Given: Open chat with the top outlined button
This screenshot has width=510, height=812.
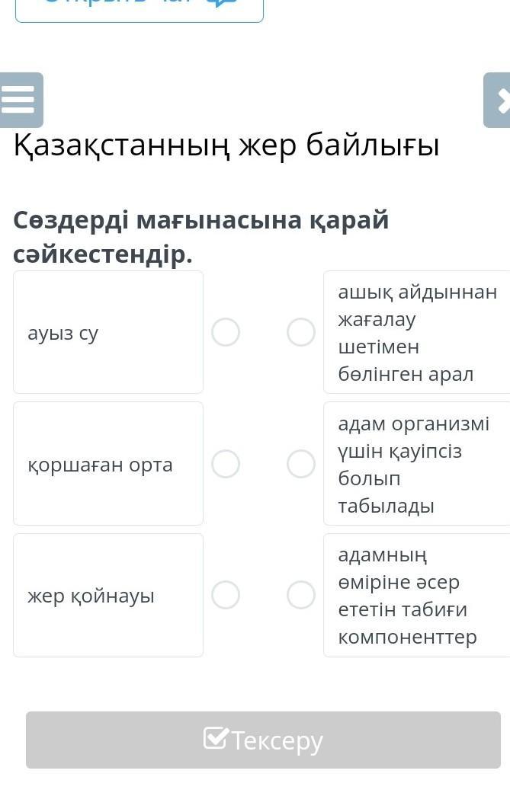Looking at the screenshot, I should [x=139, y=6].
